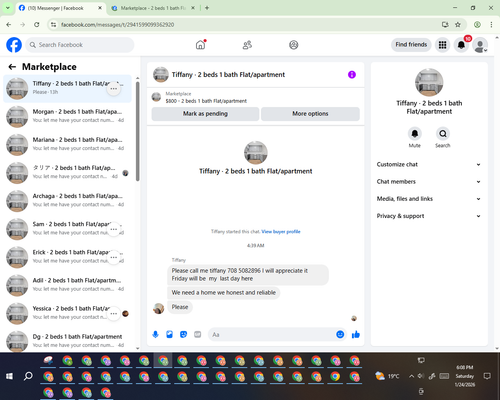Click message "We need a home we honest and reliable"

click(224, 293)
